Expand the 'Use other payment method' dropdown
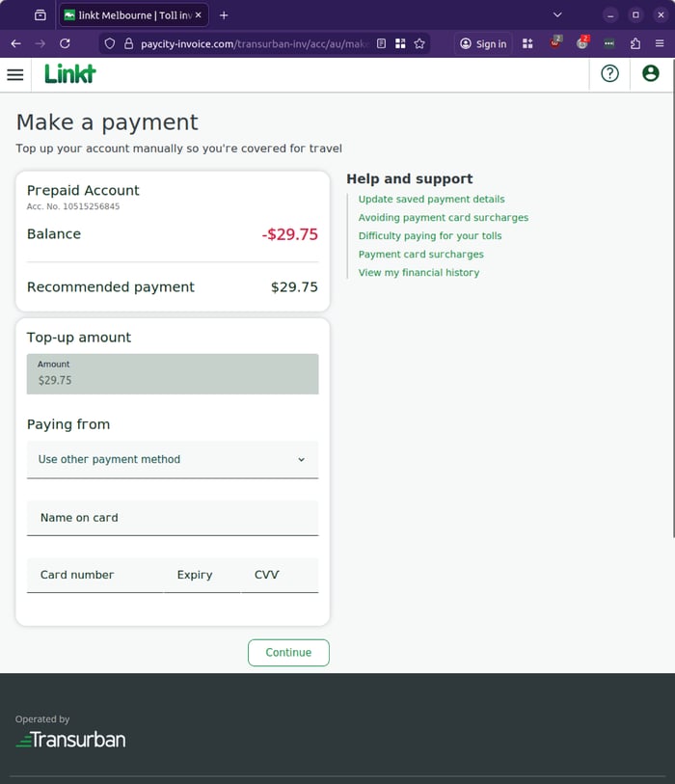The image size is (675, 784). [x=172, y=459]
